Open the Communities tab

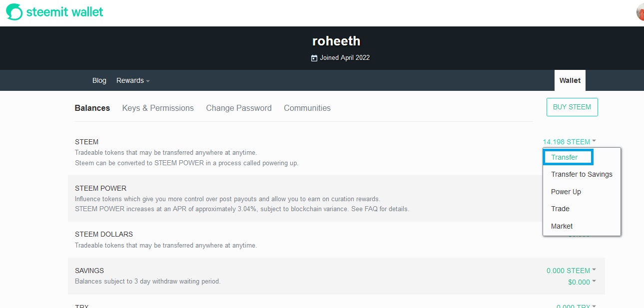coord(307,108)
